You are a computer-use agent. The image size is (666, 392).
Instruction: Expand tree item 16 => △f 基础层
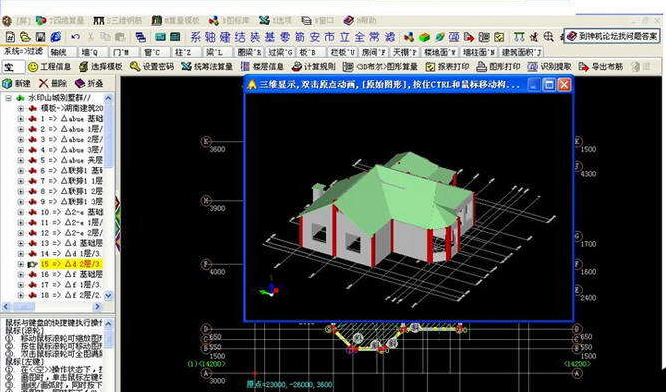pyautogui.click(x=20, y=274)
